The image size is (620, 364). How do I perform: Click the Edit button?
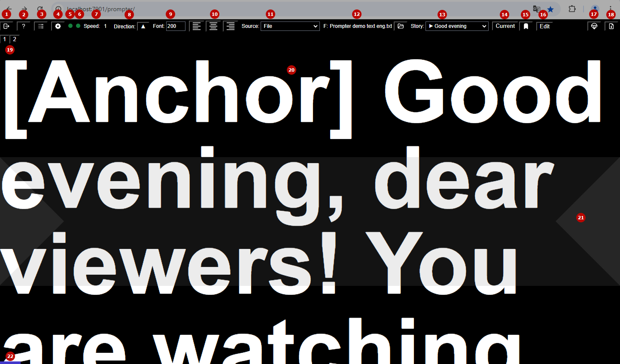coord(544,26)
